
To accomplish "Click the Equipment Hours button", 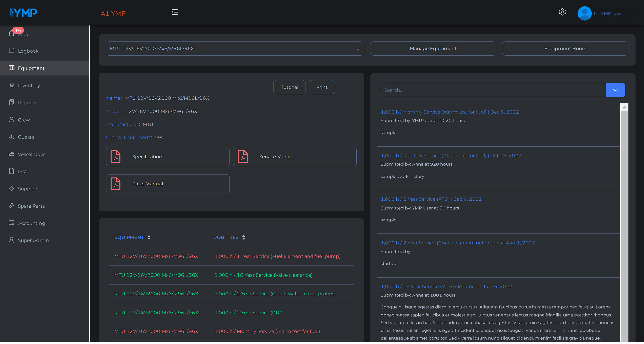I will tap(565, 49).
